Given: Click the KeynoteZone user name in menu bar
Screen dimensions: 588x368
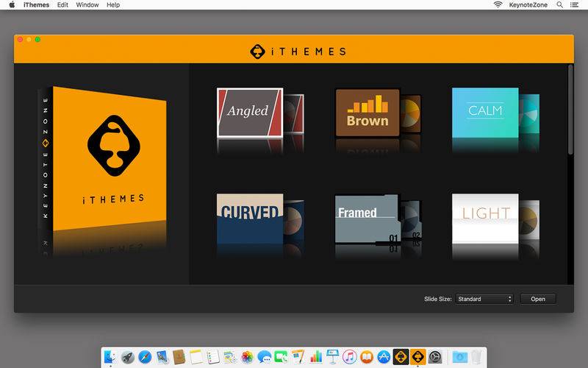Looking at the screenshot, I should tap(528, 5).
